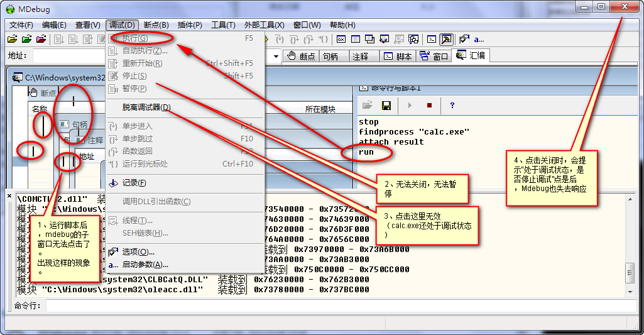Click the log panel scrollbar down arrow

(630, 292)
